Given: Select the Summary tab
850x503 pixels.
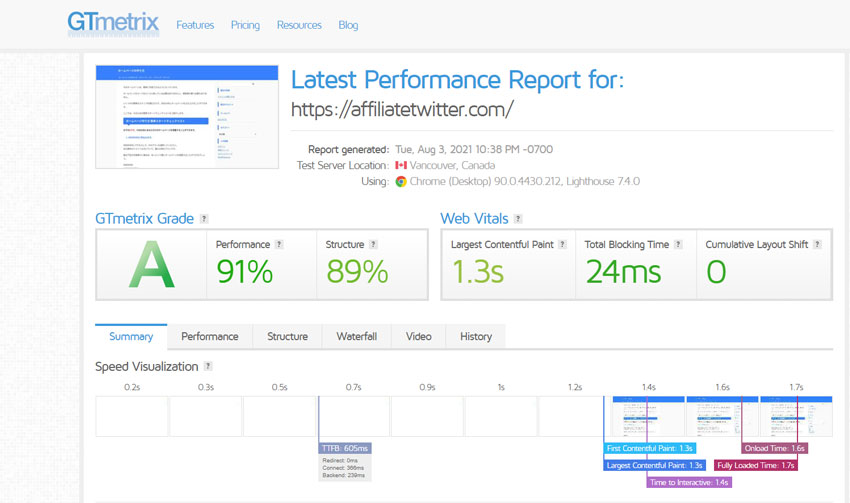Looking at the screenshot, I should (131, 337).
